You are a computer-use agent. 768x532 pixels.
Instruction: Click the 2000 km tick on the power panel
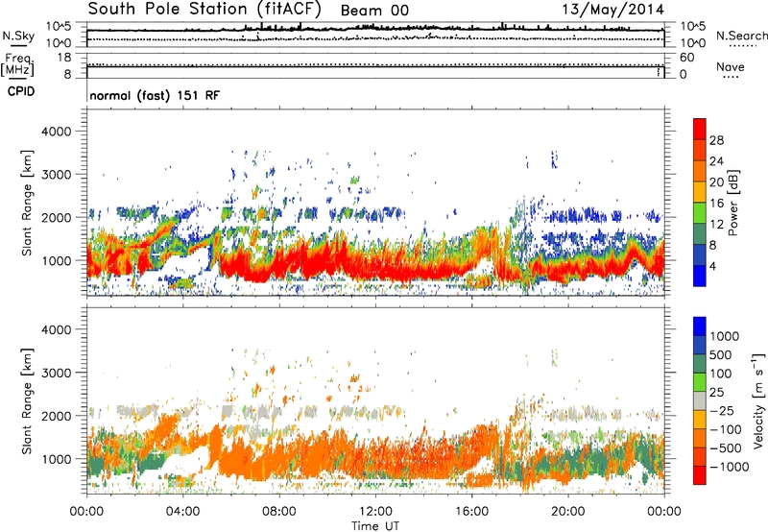point(57,217)
